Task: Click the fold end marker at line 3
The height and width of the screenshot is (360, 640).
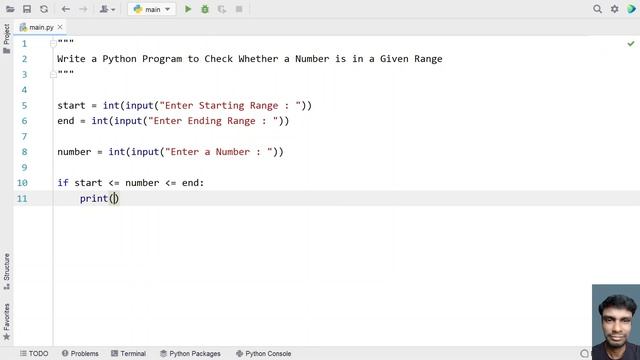Action: point(53,74)
